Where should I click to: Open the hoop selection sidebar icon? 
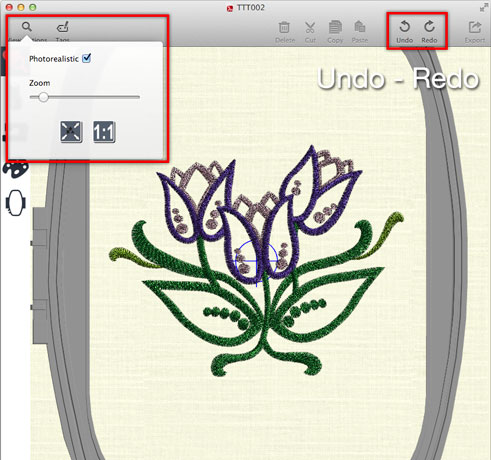15,203
